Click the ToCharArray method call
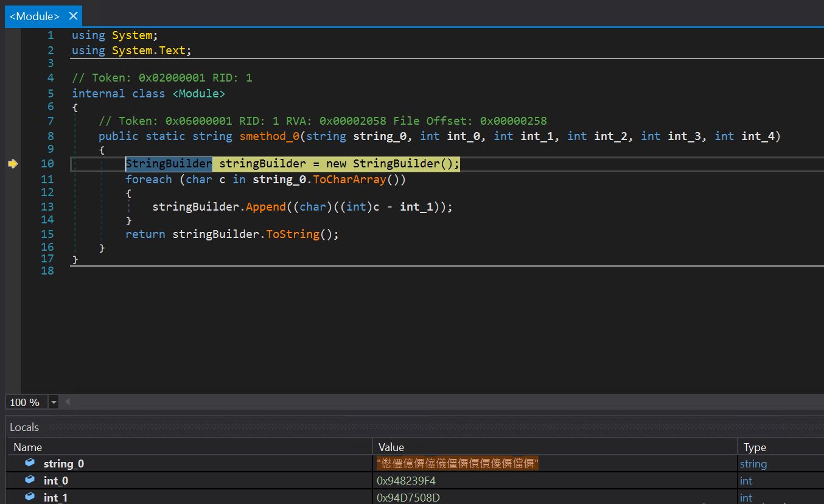 349,180
